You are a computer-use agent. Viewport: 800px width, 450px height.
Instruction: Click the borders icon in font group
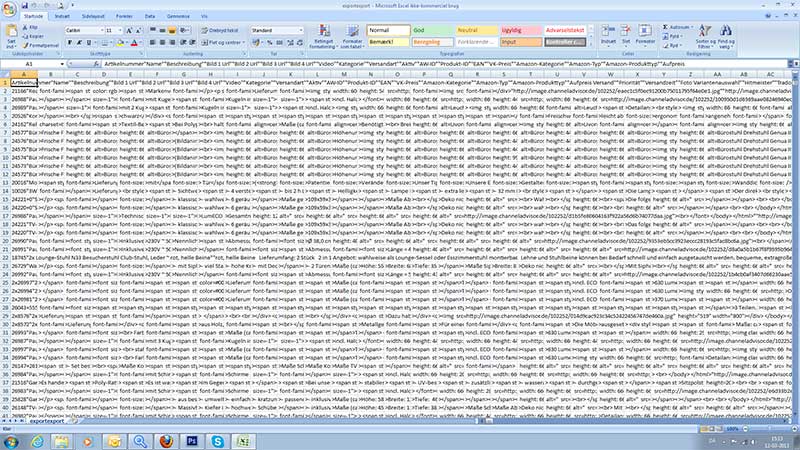coord(105,43)
